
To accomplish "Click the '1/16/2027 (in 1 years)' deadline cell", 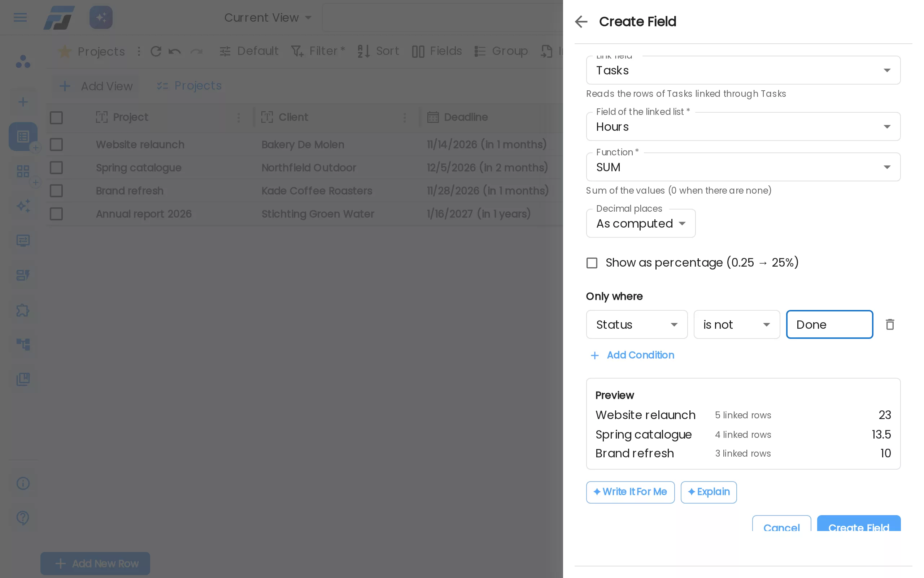I will (479, 214).
